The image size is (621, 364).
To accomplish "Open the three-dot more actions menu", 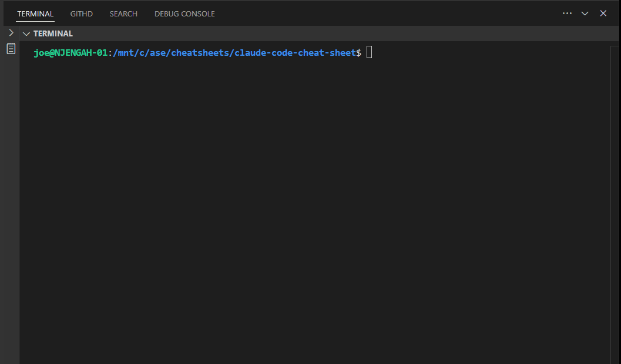I will pos(567,14).
